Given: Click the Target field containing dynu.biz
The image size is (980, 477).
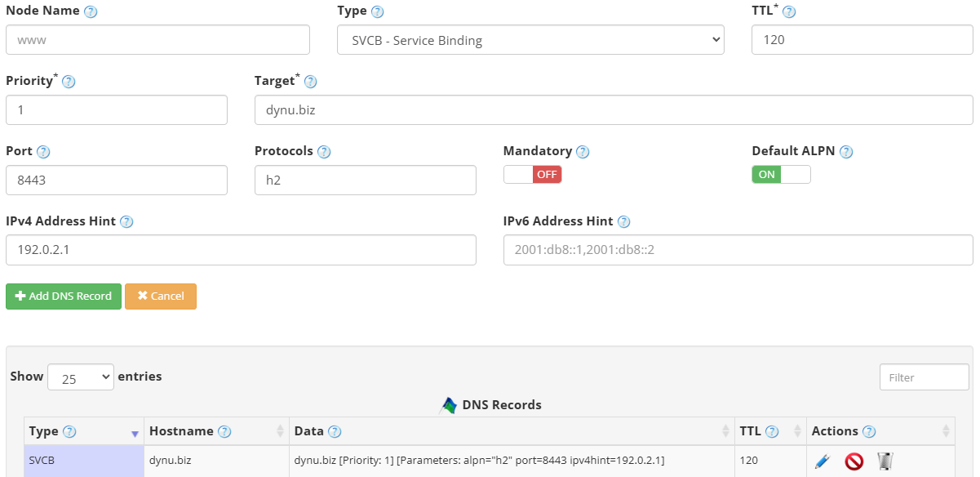Looking at the screenshot, I should click(614, 109).
